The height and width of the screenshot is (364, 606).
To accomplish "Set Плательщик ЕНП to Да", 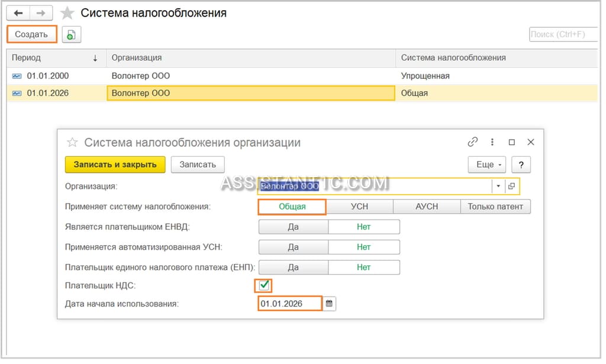I will click(294, 268).
